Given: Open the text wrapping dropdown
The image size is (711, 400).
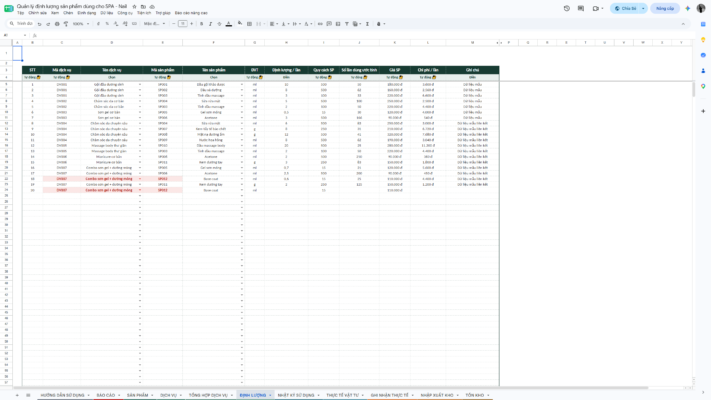Looking at the screenshot, I should pos(297,24).
